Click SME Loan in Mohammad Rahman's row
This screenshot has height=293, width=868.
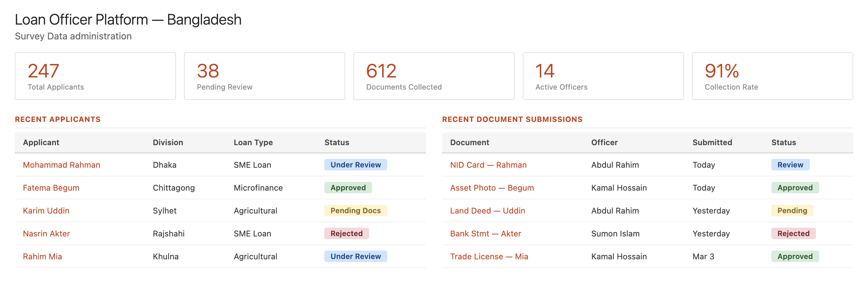click(x=252, y=165)
